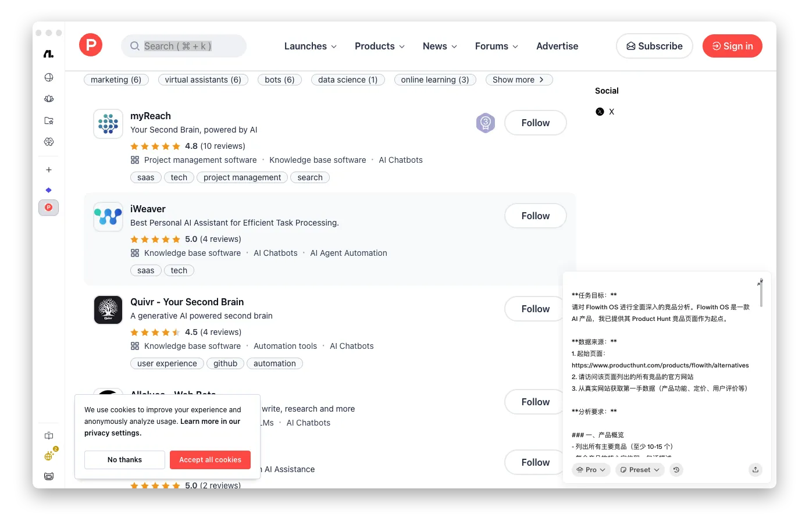
Task: Open the Launches dropdown menu
Action: point(311,46)
